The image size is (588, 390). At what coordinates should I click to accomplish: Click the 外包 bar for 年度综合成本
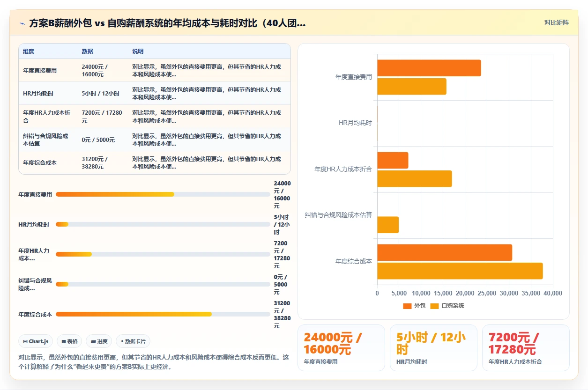445,252
